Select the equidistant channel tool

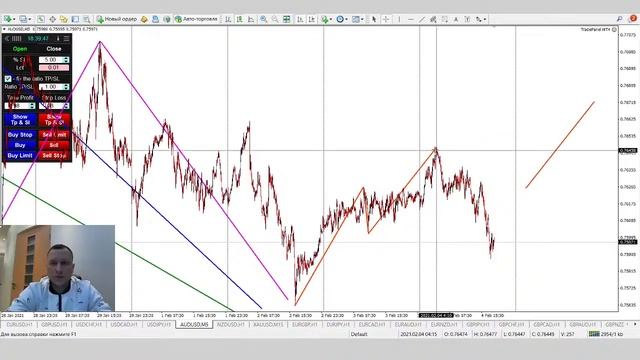click(433, 19)
